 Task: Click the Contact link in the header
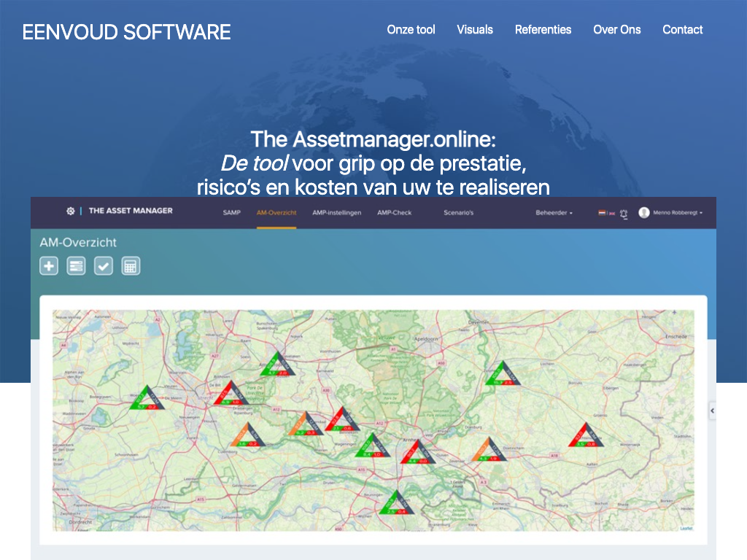(x=682, y=30)
